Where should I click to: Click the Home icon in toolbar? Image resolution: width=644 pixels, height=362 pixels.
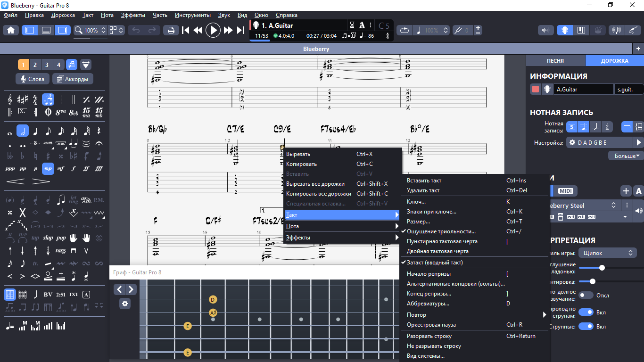coord(11,30)
